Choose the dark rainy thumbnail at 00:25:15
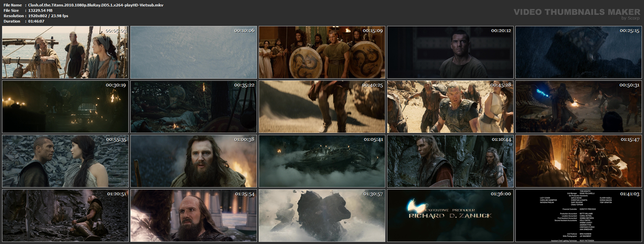This screenshot has height=244, width=644. coord(579,52)
